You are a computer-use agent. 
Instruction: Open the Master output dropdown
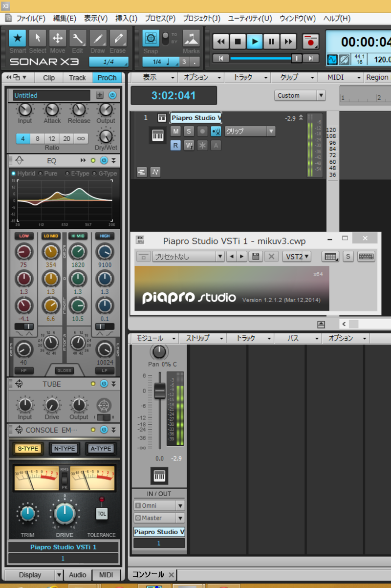coord(159,518)
